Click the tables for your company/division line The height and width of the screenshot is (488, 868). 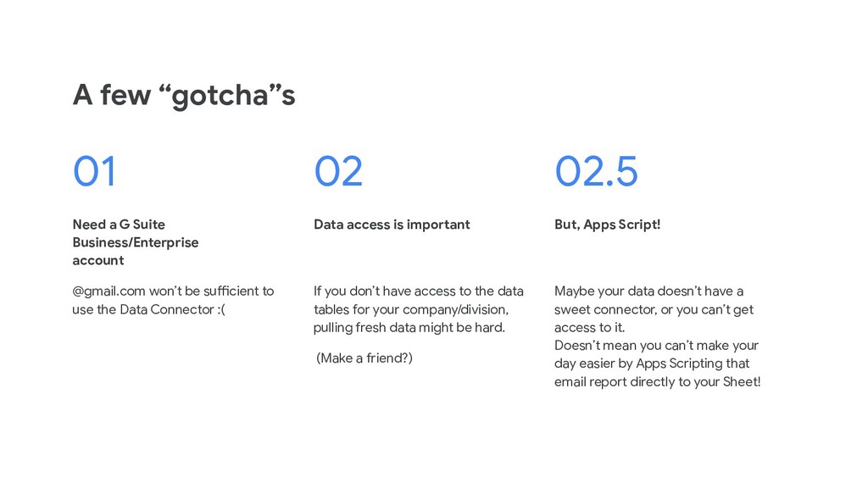pyautogui.click(x=411, y=309)
